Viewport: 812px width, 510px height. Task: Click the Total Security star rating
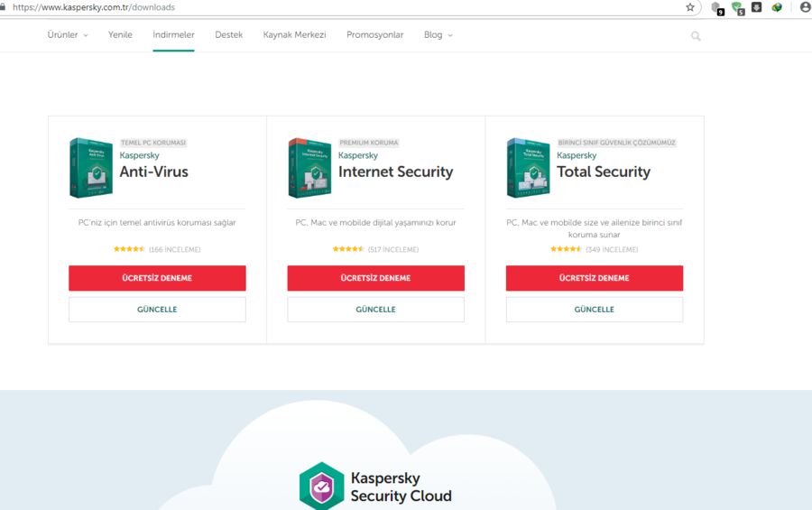coord(566,249)
